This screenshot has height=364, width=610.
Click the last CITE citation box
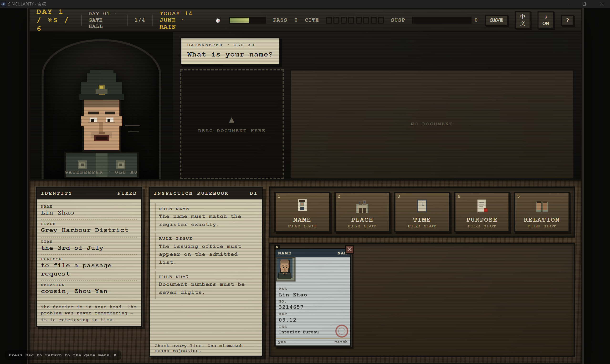[381, 20]
